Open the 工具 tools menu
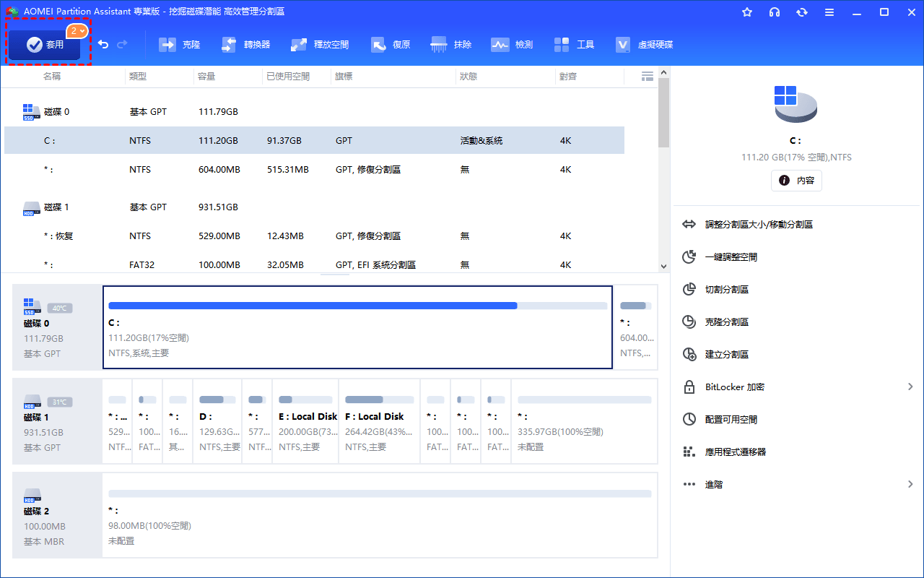This screenshot has width=924, height=578. [x=574, y=45]
